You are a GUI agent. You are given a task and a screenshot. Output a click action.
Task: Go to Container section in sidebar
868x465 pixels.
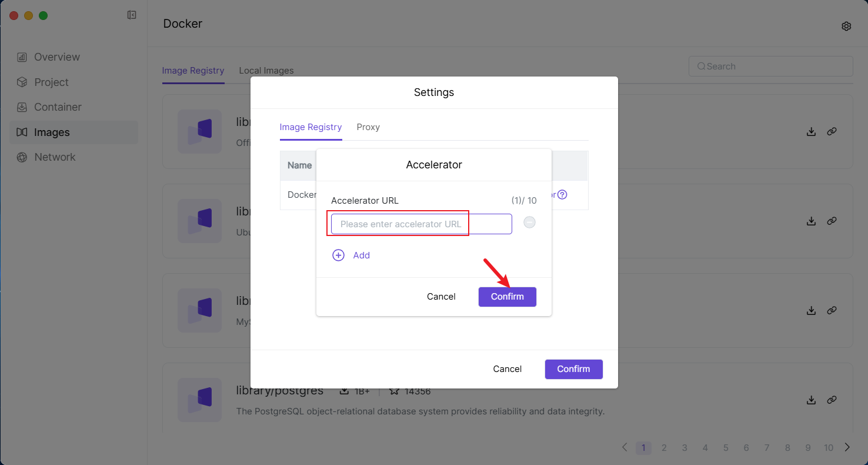click(x=58, y=107)
